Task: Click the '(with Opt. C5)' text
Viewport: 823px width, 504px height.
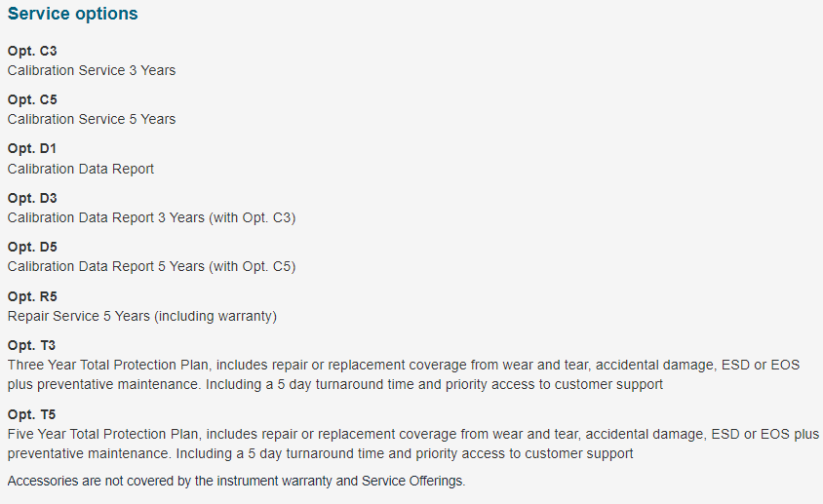Action: tap(253, 266)
